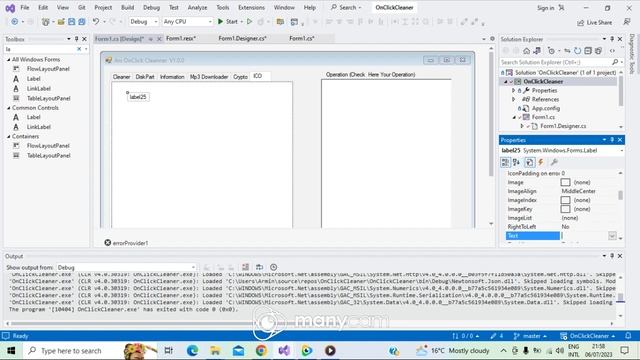Viewport: 640px width, 360px height.
Task: Collapse the All Windows Forms toolbox group
Action: [9, 60]
